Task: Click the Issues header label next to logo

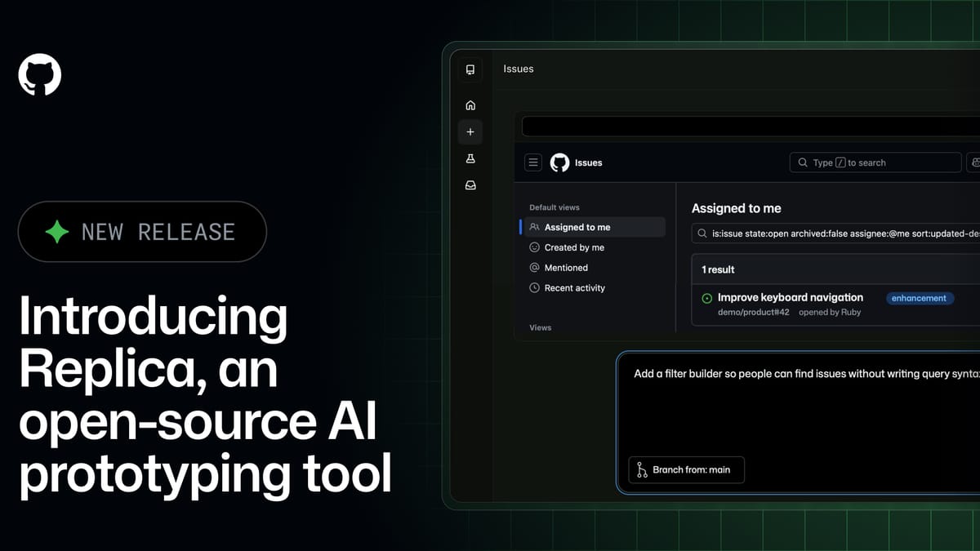Action: pyautogui.click(x=589, y=162)
